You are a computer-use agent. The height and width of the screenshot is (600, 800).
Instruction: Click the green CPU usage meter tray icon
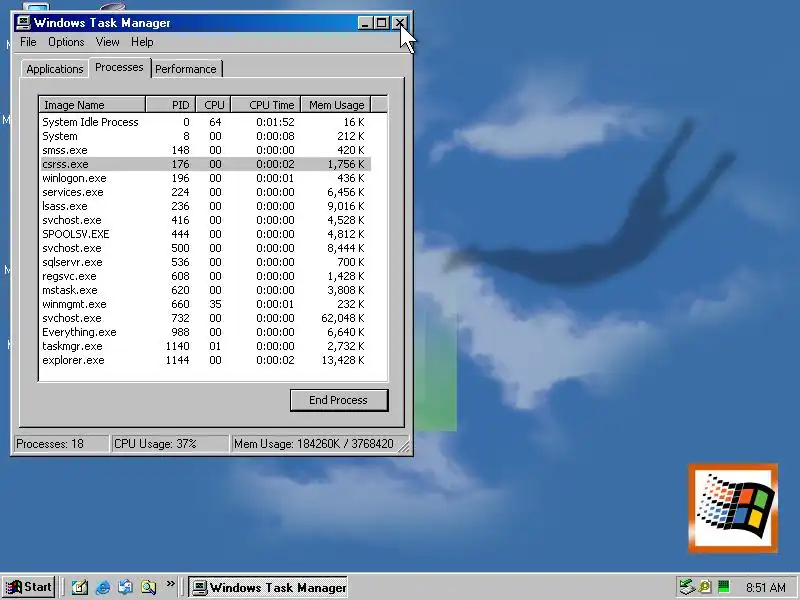723,587
